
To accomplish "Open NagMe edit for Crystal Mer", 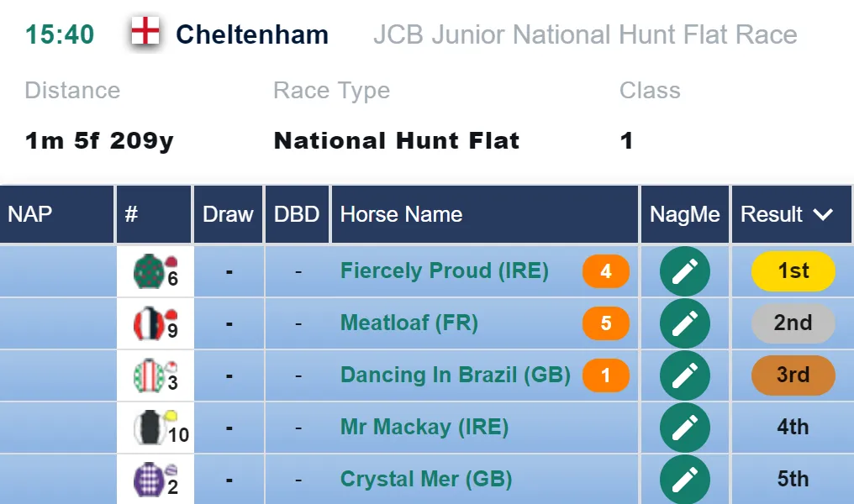I will point(684,480).
